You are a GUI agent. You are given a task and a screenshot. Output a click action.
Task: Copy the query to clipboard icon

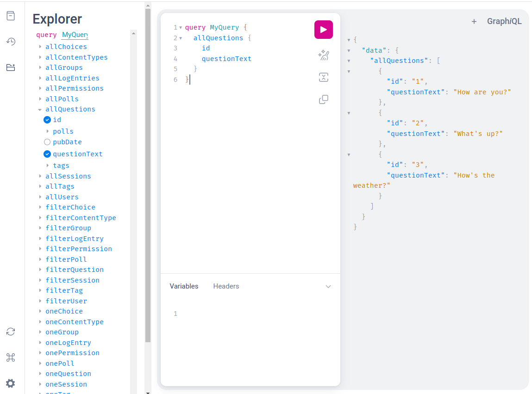(323, 99)
